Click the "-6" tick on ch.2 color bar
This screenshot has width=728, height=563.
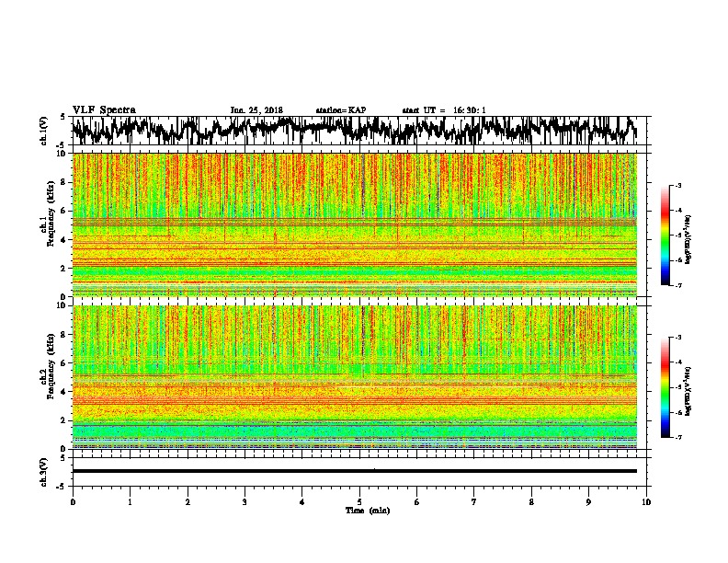pyautogui.click(x=677, y=412)
